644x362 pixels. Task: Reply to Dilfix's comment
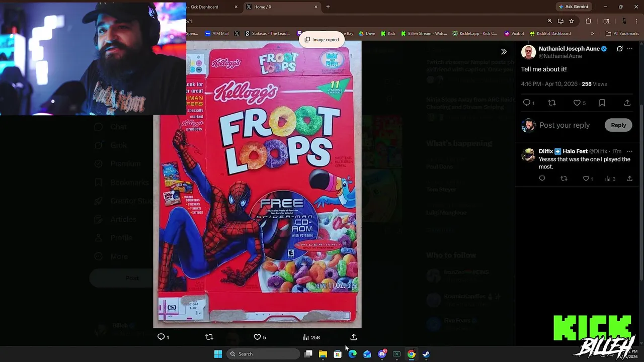(542, 178)
